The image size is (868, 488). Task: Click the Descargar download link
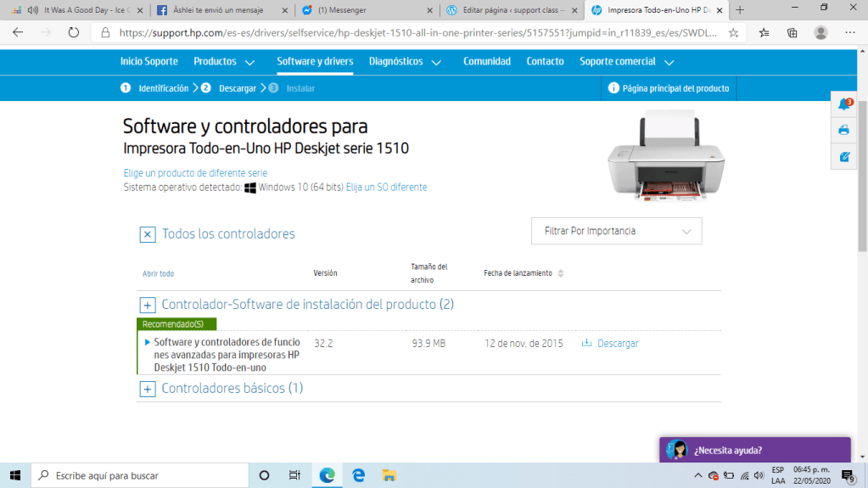617,344
